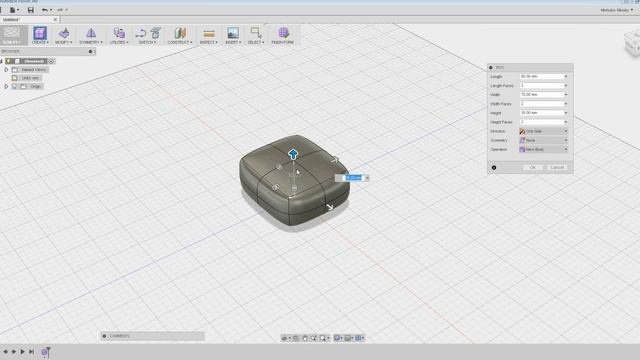Click the on-canvas dimension input box
640x360 pixels.
353,178
